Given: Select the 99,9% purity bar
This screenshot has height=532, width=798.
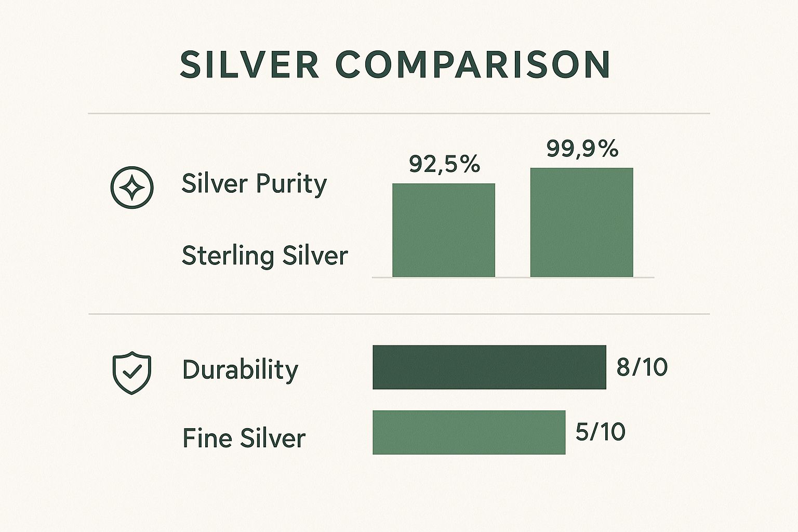Looking at the screenshot, I should tap(582, 222).
